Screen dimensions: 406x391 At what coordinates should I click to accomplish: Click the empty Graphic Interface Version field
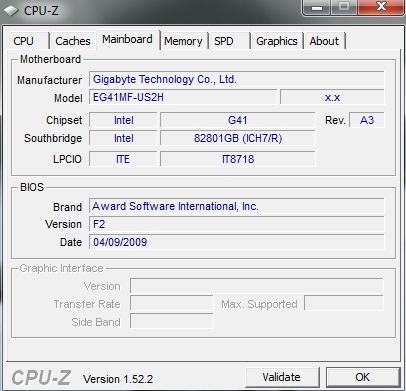point(257,286)
